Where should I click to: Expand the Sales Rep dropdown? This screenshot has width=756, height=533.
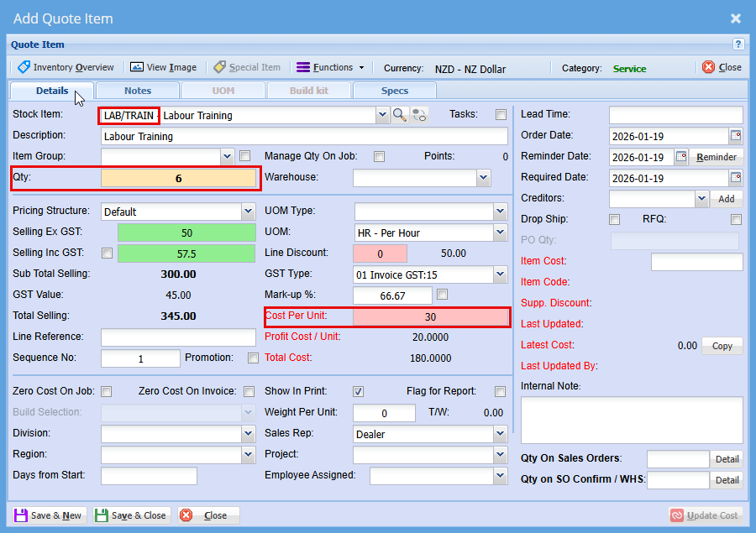coord(500,434)
